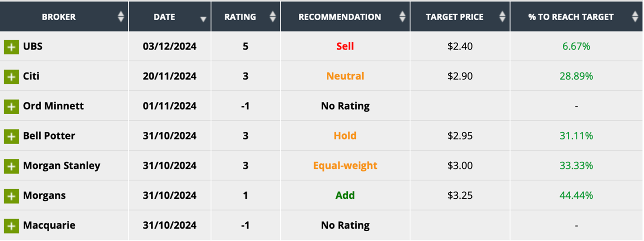Expand the Citi row details
The height and width of the screenshot is (241, 644).
click(12, 76)
